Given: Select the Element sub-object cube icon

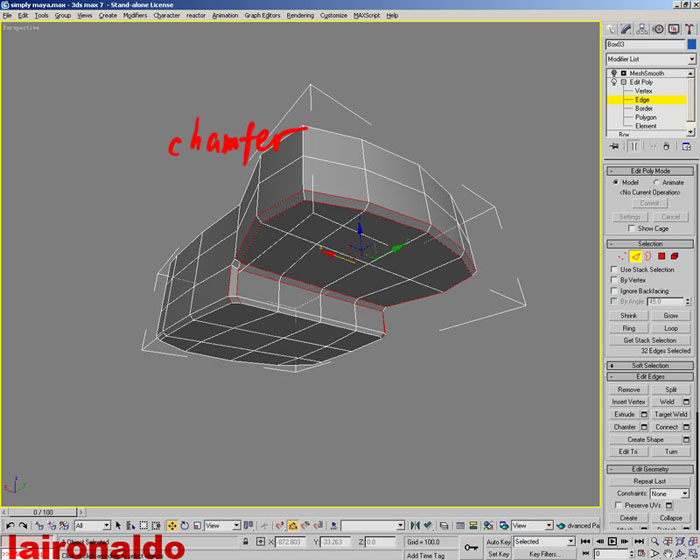Looking at the screenshot, I should tap(675, 257).
